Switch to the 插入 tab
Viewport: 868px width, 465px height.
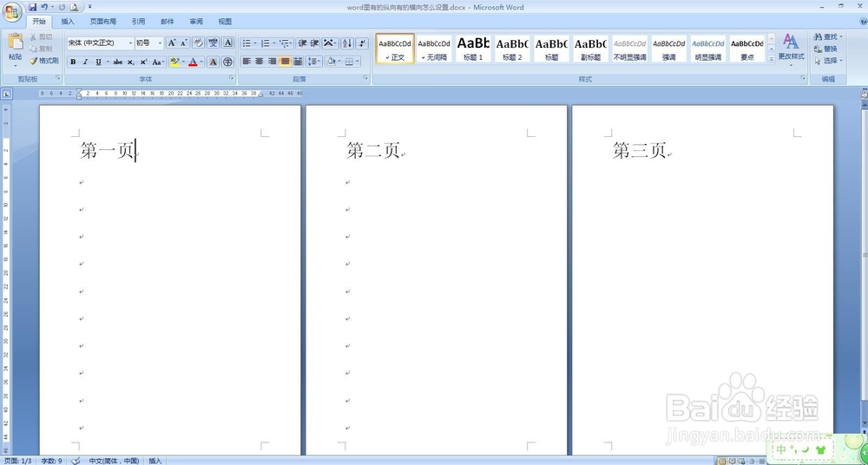pos(68,22)
